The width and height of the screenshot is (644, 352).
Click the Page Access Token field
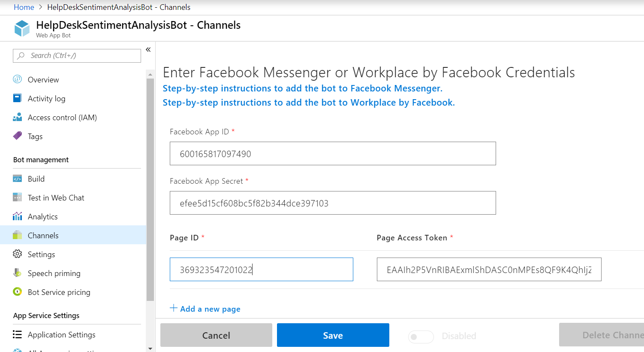[x=489, y=270]
